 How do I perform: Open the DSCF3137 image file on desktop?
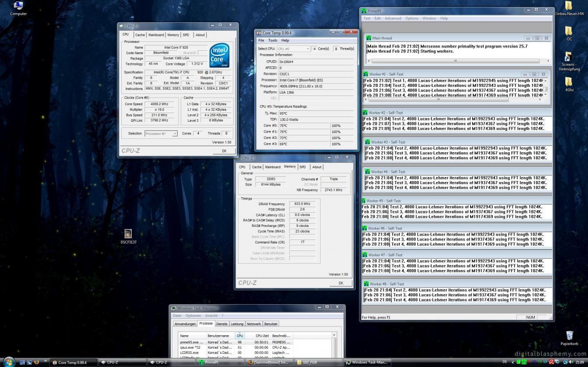[x=128, y=237]
